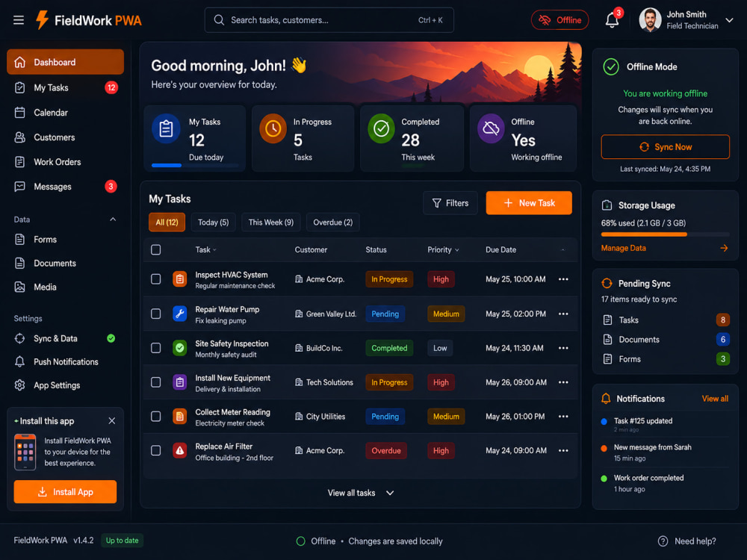The width and height of the screenshot is (747, 560).
Task: Click the New Task button
Action: tap(529, 203)
